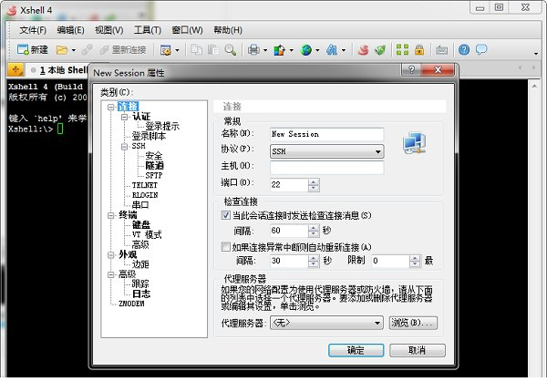This screenshot has height=392, width=547.
Task: Click the Find magnifier icon in toolbar
Action: tap(231, 50)
